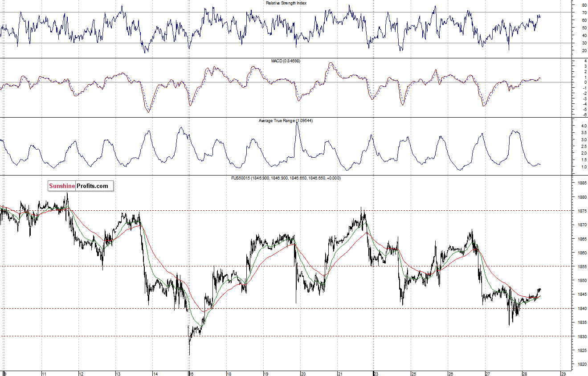The image size is (588, 376).
Task: Click the -6 label on the MACD axis
Action: (584, 114)
